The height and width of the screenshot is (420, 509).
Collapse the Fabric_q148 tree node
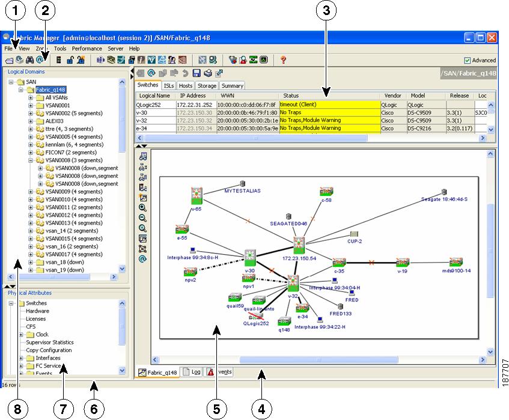[x=21, y=90]
